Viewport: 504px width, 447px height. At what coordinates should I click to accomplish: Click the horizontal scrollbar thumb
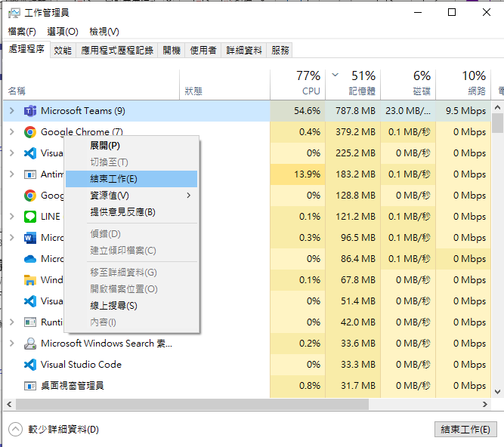[x=192, y=404]
